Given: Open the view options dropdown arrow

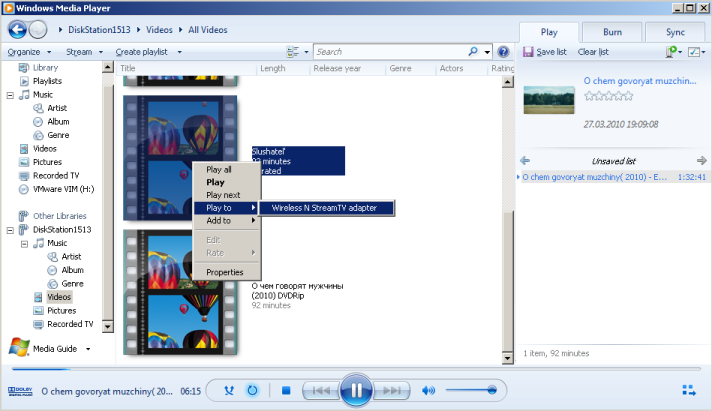Looking at the screenshot, I should (x=306, y=52).
